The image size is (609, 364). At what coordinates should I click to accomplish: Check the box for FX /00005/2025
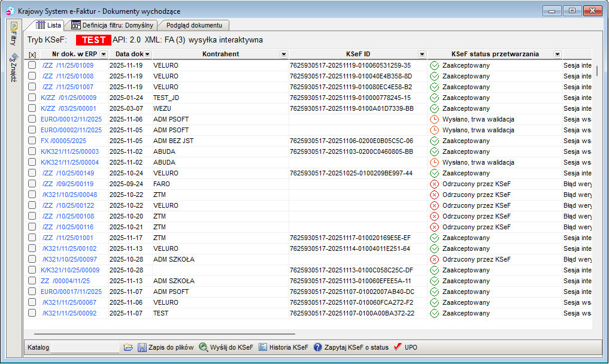coord(32,141)
